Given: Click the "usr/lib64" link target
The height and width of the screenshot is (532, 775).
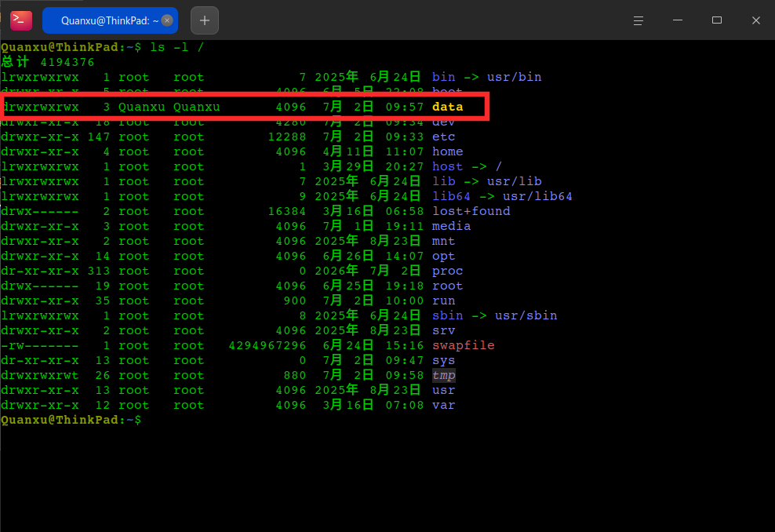Looking at the screenshot, I should [538, 196].
